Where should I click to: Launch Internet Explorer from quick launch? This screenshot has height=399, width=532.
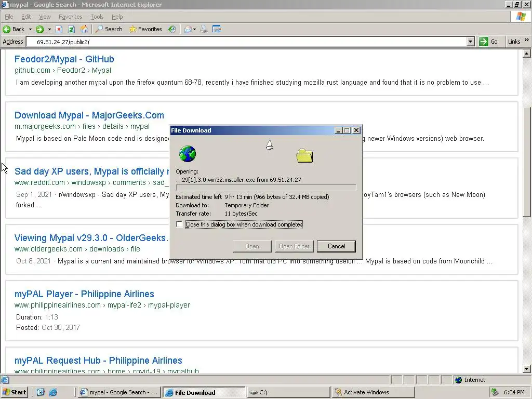[54, 392]
